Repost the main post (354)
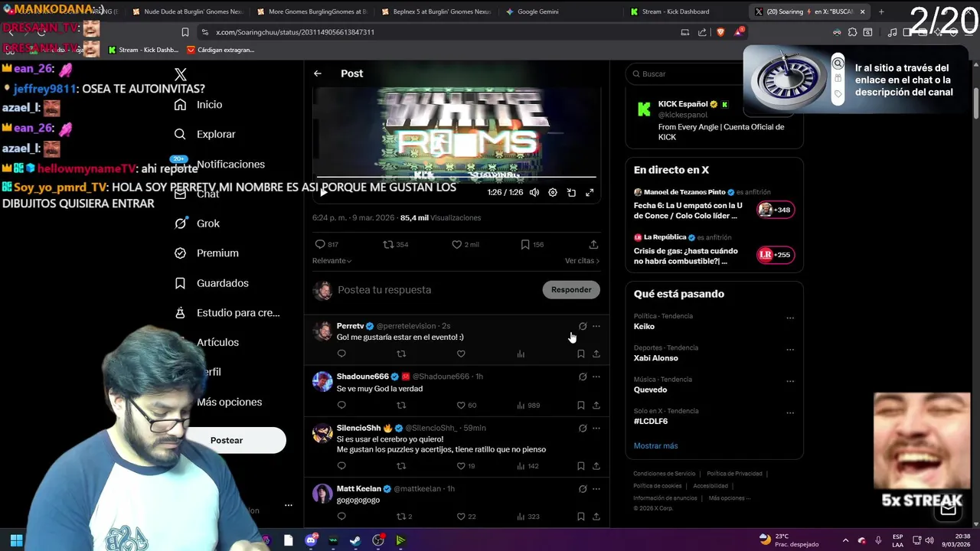Image resolution: width=980 pixels, height=551 pixels. click(x=396, y=244)
